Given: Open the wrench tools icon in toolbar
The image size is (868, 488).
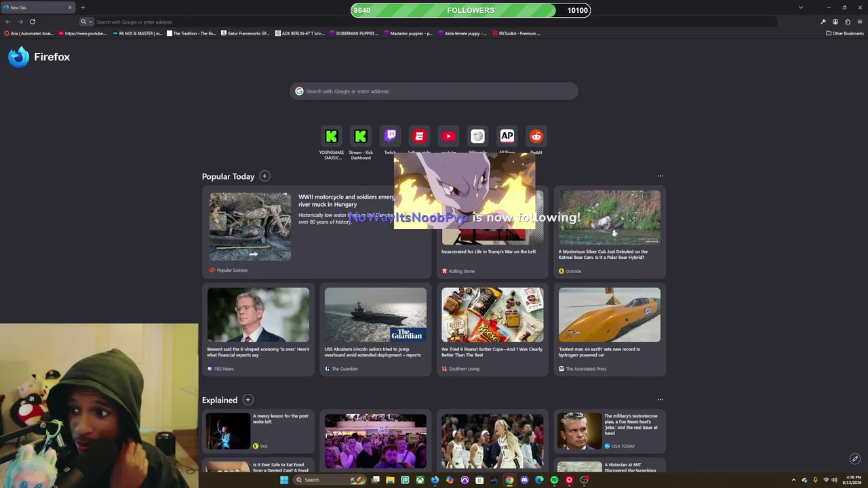Looking at the screenshot, I should coord(823,22).
